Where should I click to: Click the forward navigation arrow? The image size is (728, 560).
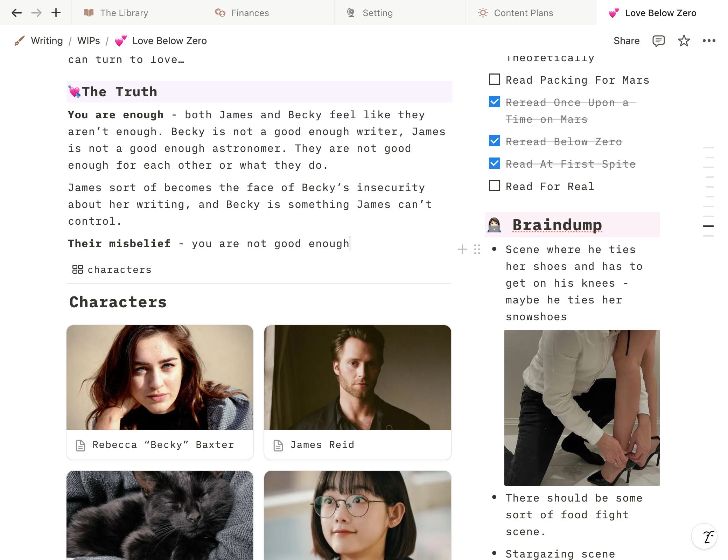tap(36, 13)
